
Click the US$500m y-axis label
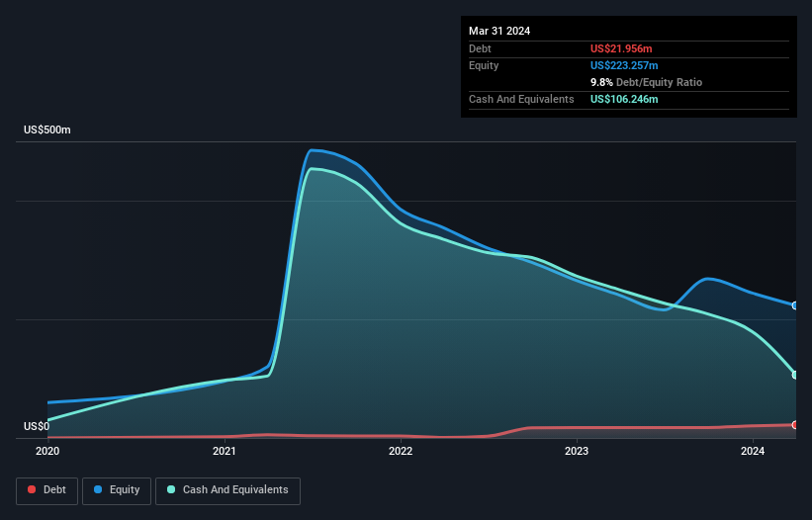pyautogui.click(x=47, y=130)
